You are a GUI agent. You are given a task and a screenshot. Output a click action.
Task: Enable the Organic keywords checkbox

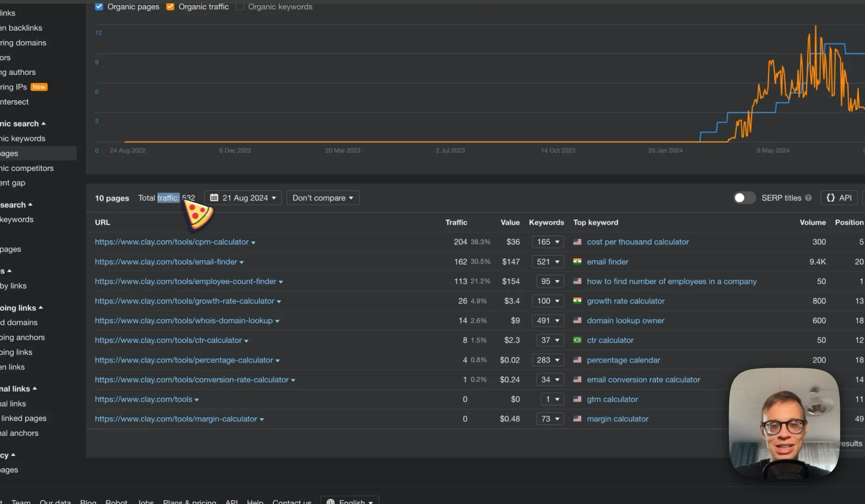pyautogui.click(x=240, y=7)
